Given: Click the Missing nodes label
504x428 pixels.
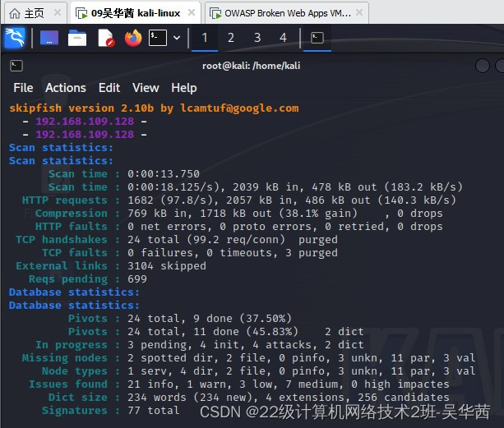Looking at the screenshot, I should click(x=65, y=358).
